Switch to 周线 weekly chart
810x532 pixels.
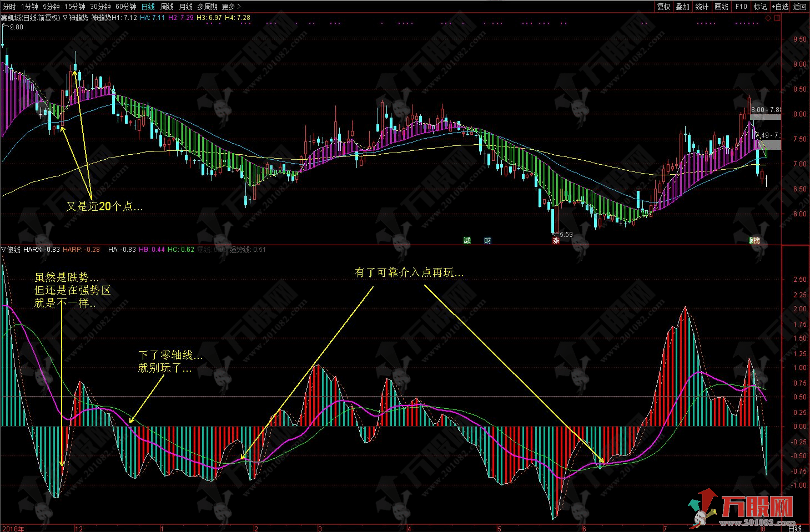[167, 7]
